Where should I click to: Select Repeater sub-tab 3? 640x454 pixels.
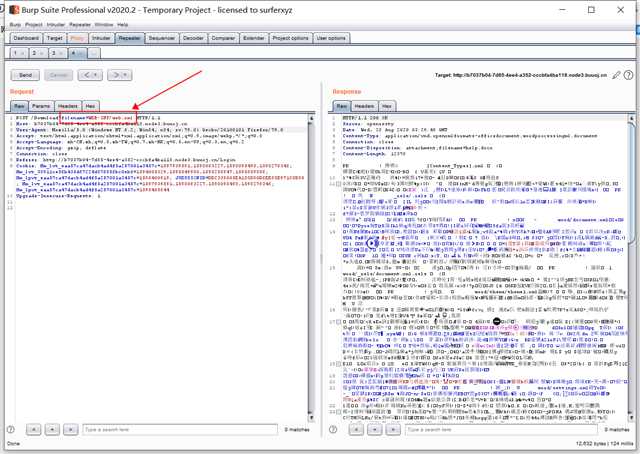click(57, 53)
